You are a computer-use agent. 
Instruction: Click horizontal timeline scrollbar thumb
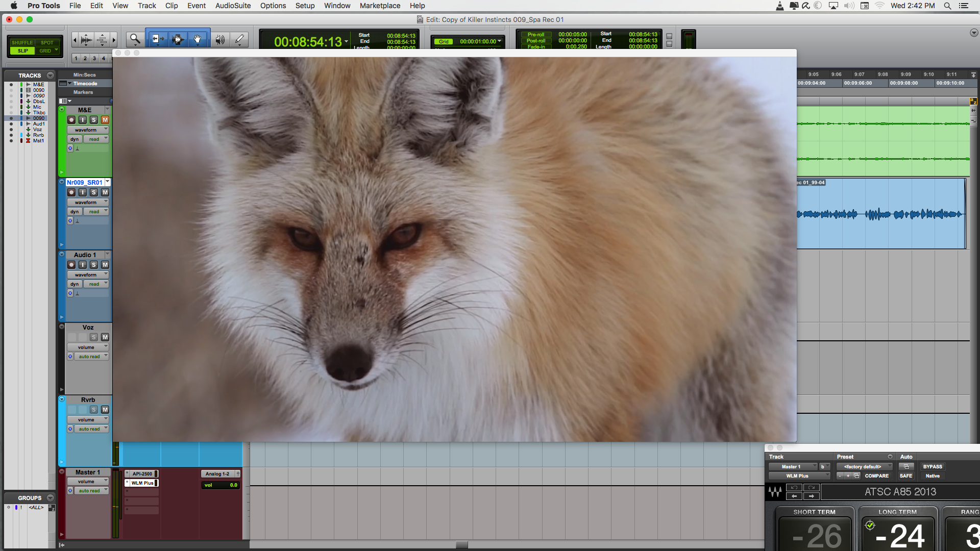tap(461, 545)
